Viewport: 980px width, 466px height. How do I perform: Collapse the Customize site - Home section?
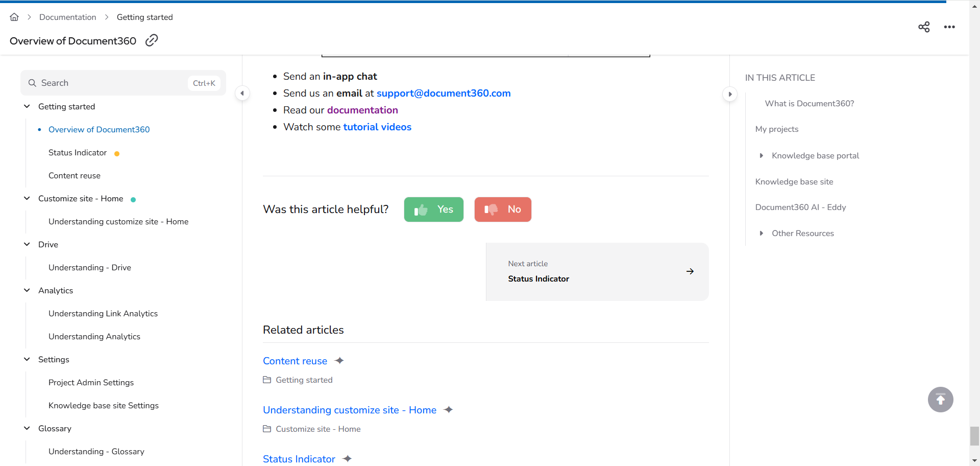27,198
